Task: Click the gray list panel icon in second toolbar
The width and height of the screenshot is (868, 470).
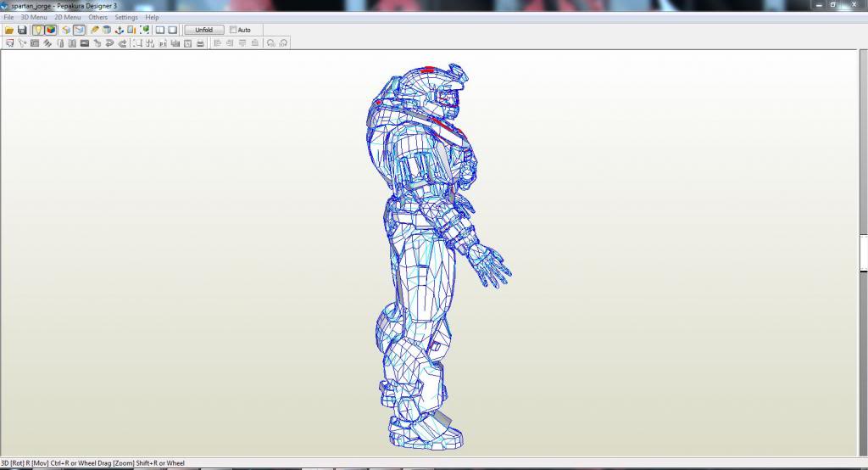Action: tap(35, 43)
